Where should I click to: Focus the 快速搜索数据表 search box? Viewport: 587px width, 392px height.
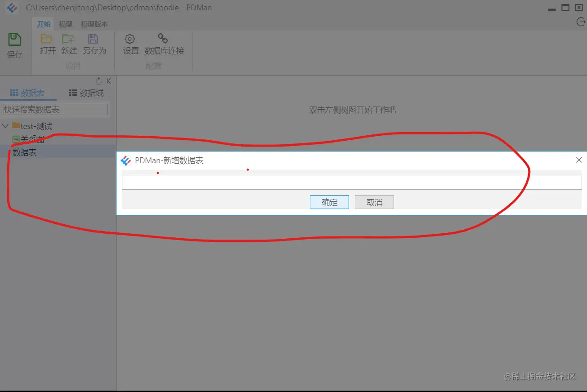click(x=55, y=109)
